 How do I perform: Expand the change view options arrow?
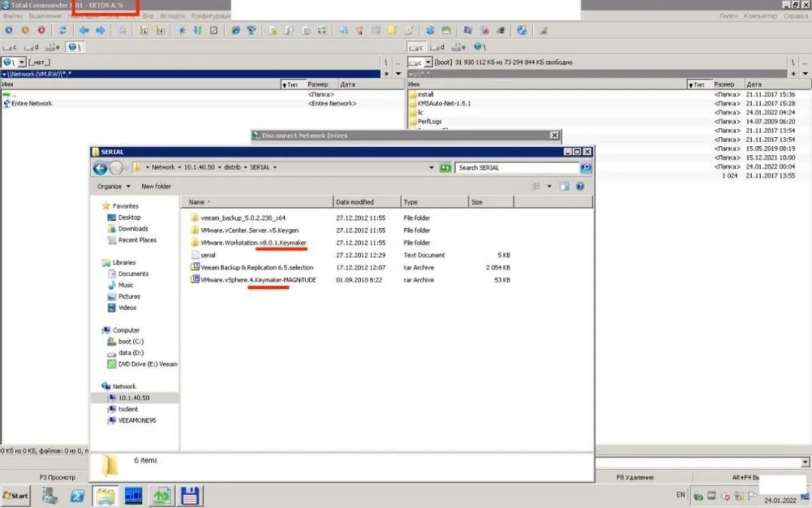(x=549, y=187)
